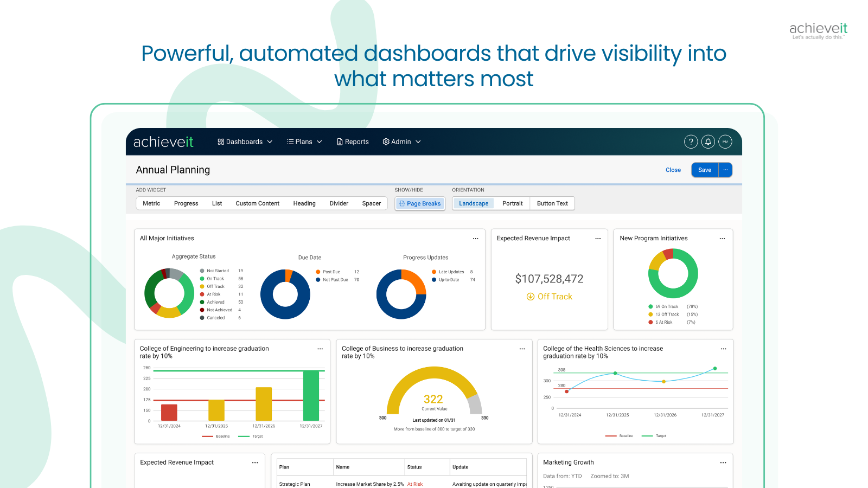Close the Annual Planning editor
868x488 pixels.
(673, 170)
